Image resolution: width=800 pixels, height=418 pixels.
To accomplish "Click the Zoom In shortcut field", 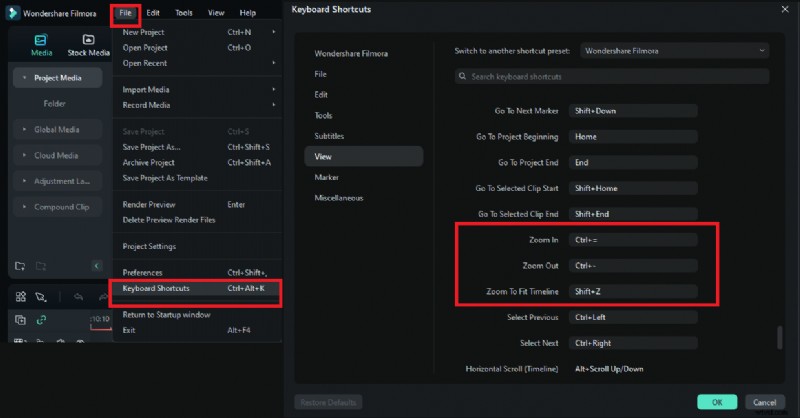I will pyautogui.click(x=633, y=240).
